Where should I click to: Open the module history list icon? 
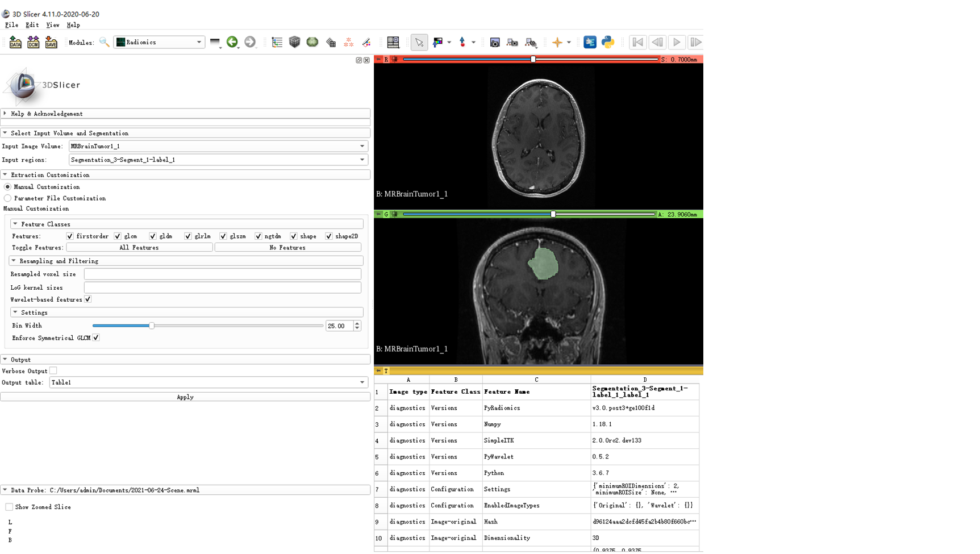point(215,42)
